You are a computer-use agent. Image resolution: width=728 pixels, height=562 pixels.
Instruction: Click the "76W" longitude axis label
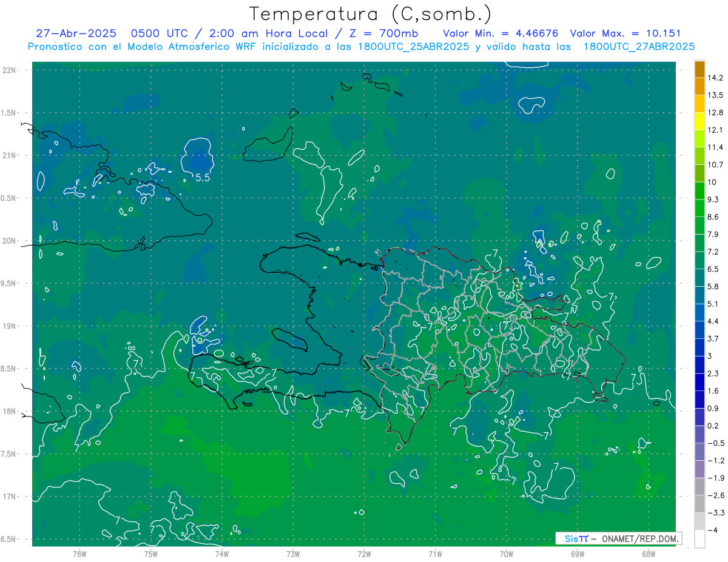tap(79, 554)
